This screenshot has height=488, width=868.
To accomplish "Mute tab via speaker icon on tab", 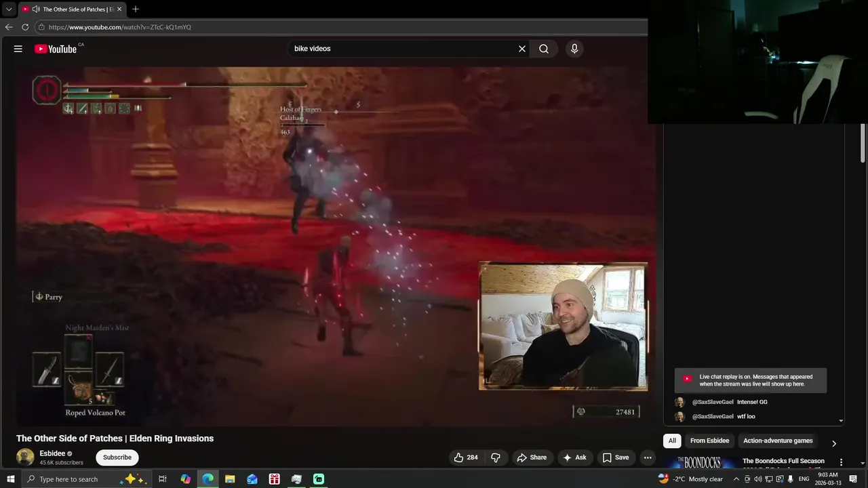I will pyautogui.click(x=35, y=9).
